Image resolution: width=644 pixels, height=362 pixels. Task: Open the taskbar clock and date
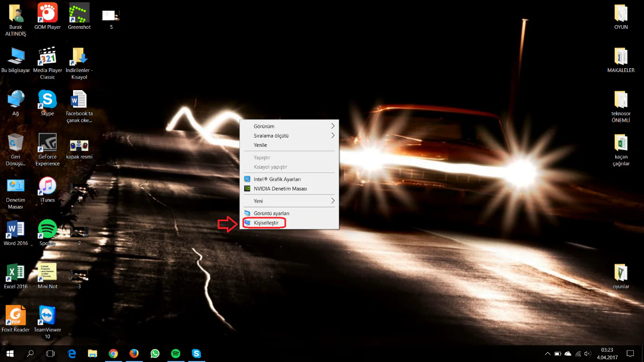pyautogui.click(x=607, y=354)
